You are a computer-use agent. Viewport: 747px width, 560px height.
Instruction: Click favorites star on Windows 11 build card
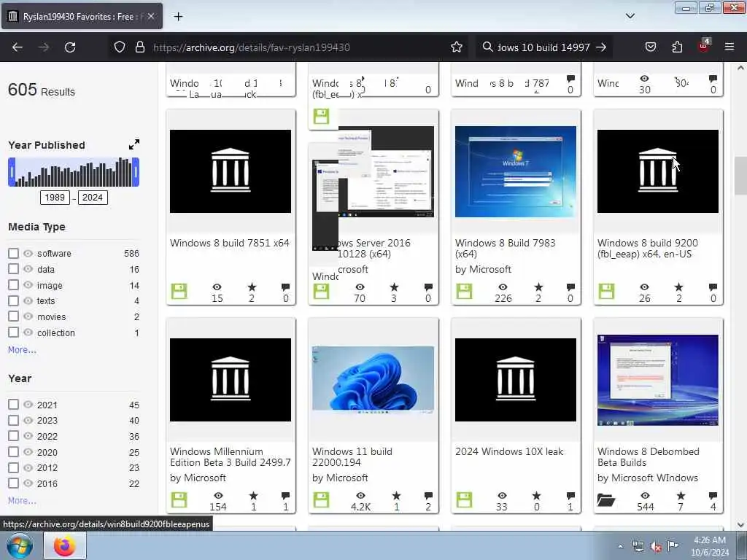click(396, 496)
